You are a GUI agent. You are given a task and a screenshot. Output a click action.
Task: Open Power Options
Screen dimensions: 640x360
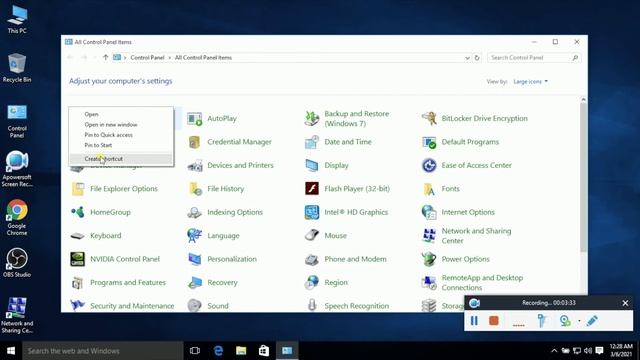456,259
